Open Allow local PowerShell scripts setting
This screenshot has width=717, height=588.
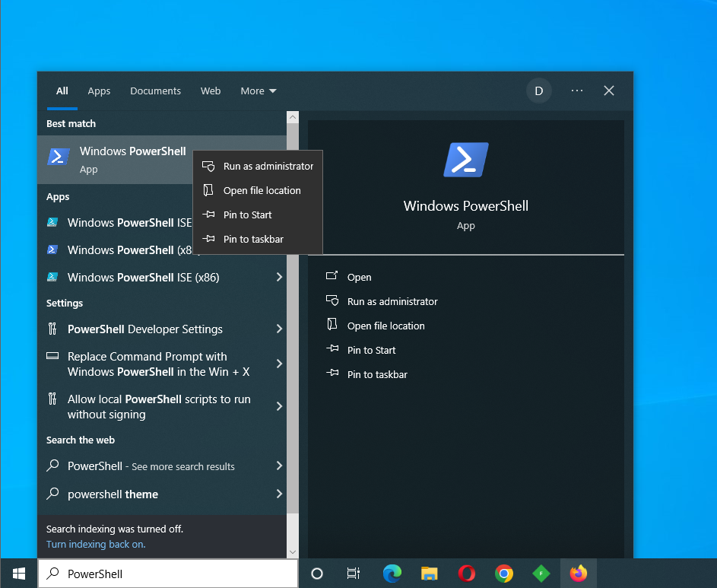point(162,406)
